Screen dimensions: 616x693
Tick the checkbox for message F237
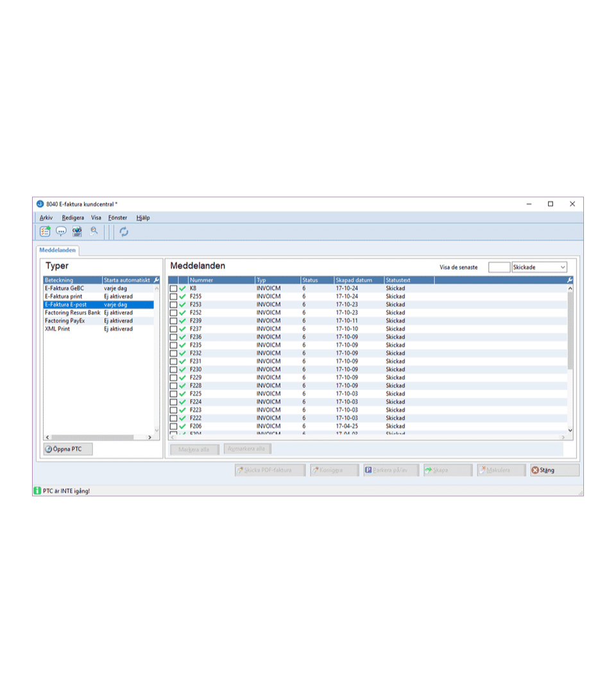click(173, 329)
